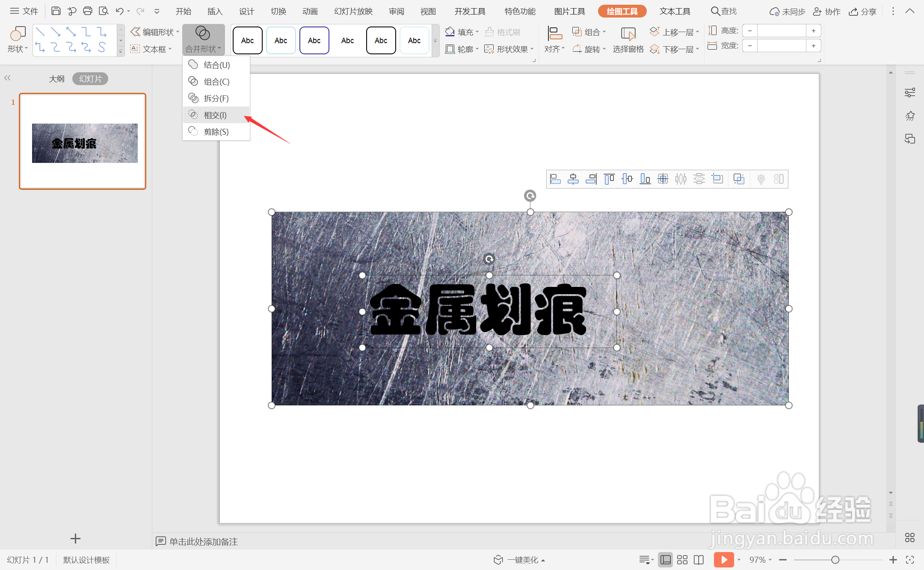Viewport: 924px width, 570px height.
Task: Switch to the 图片工具 ribbon tab
Action: pos(569,12)
